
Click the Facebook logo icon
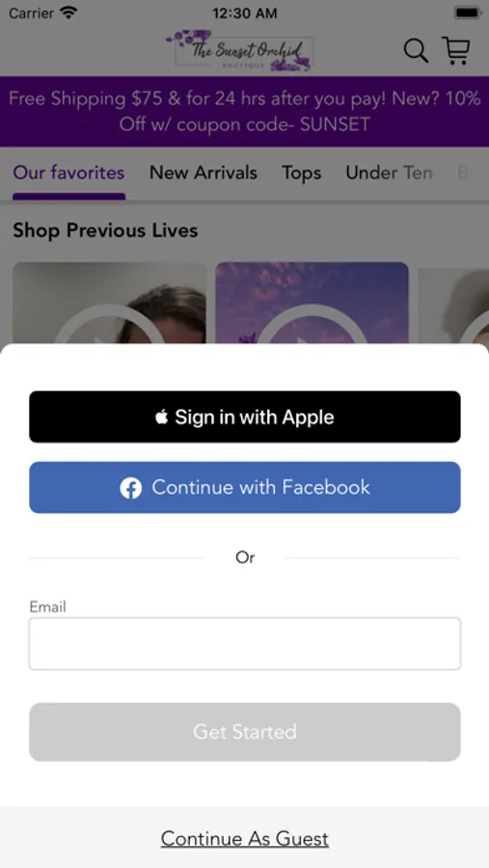point(131,488)
